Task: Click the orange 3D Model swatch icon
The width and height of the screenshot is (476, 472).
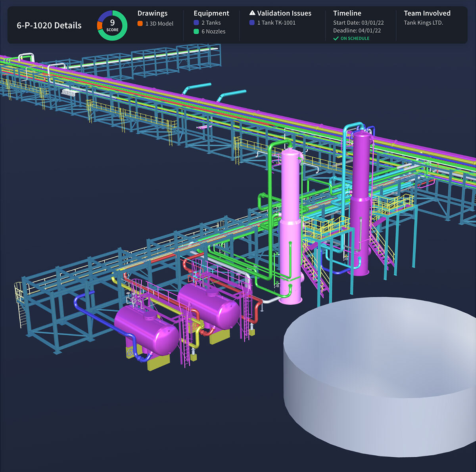Action: tap(139, 23)
